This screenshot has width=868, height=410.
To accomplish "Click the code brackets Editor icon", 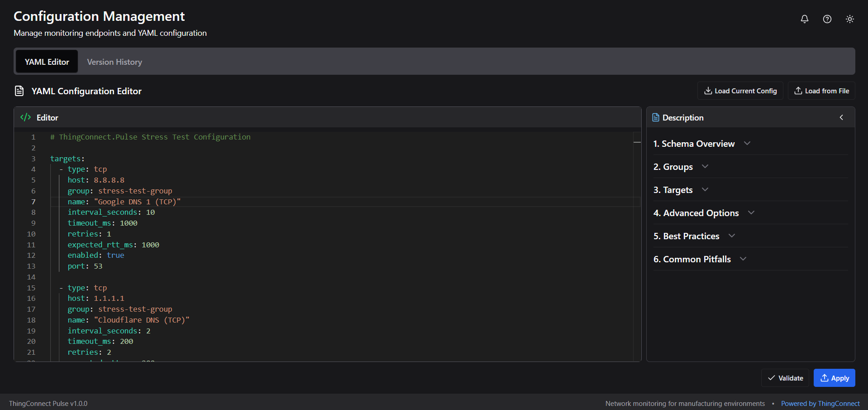I will tap(25, 117).
